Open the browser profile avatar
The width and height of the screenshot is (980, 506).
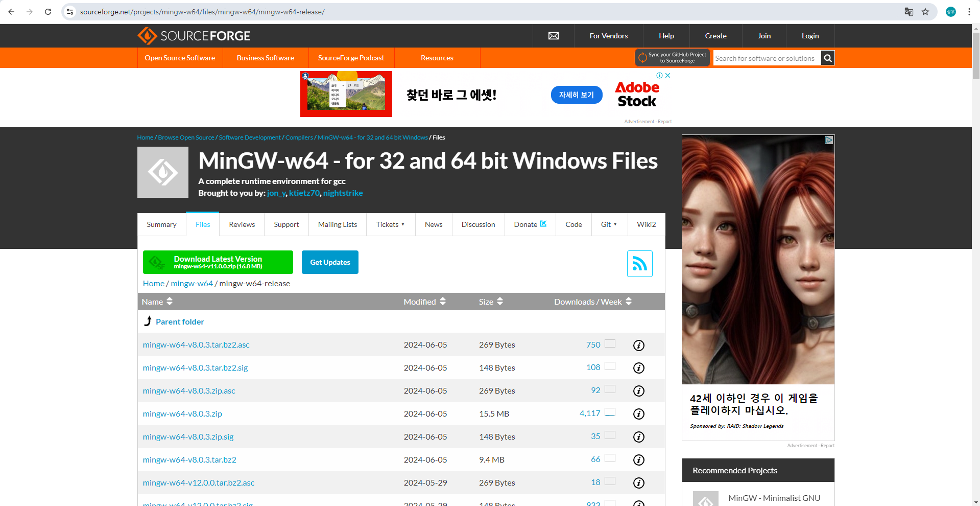951,12
